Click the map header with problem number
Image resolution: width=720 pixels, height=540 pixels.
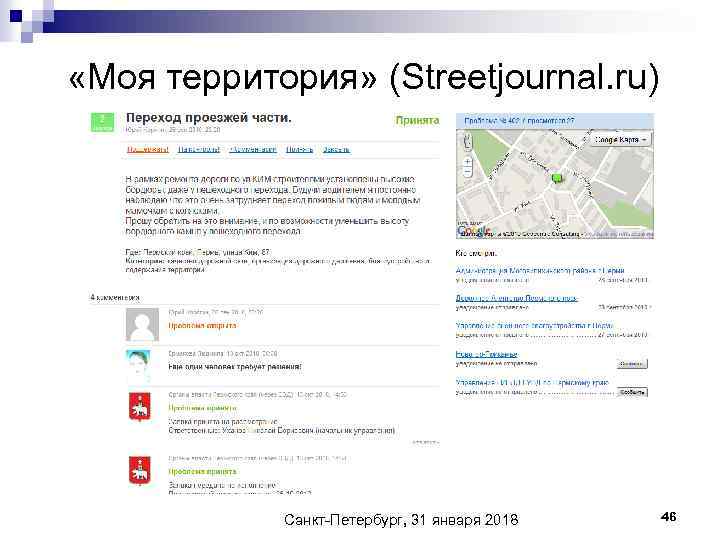(555, 121)
